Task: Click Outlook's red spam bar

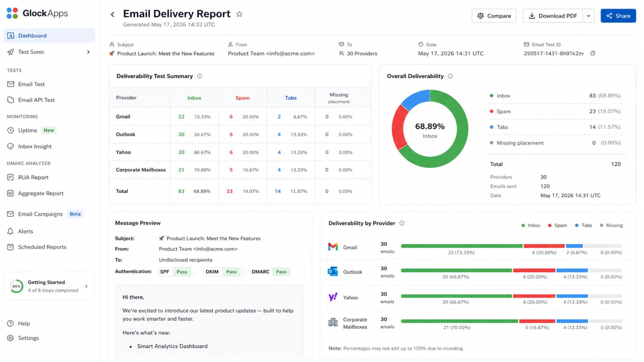Action: tap(534, 270)
